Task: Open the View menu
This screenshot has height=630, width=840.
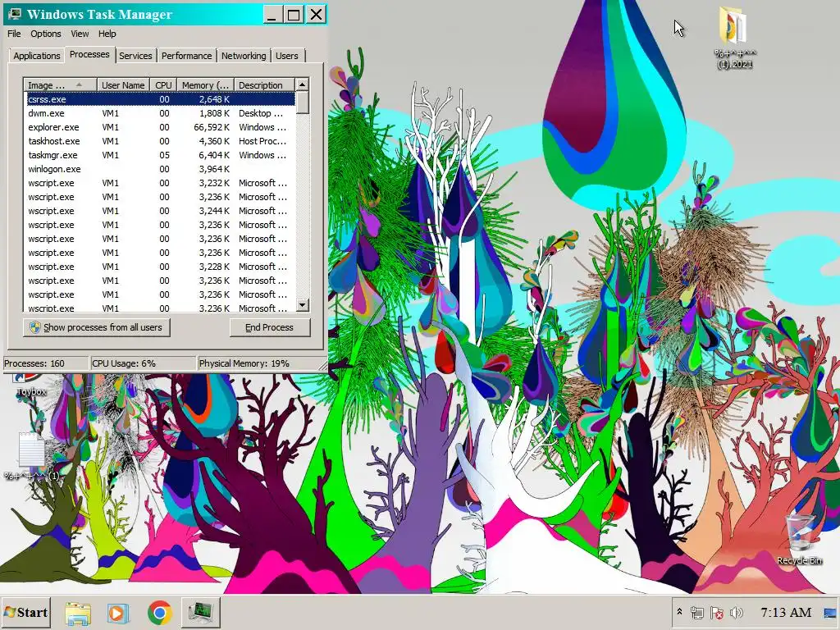Action: pyautogui.click(x=80, y=34)
